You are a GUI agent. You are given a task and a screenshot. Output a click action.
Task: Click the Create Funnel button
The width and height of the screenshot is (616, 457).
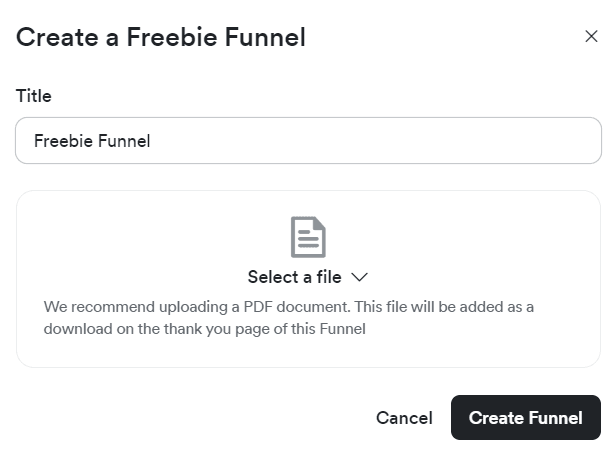525,418
